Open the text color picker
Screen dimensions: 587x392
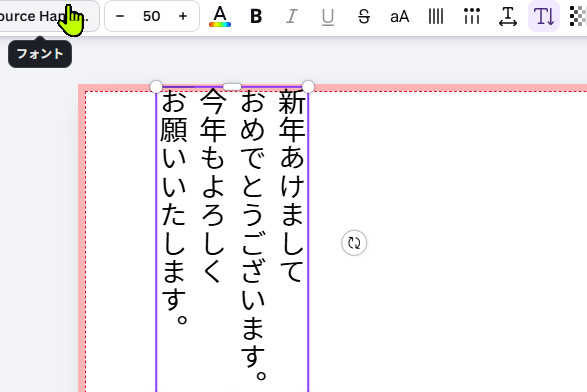[x=220, y=16]
